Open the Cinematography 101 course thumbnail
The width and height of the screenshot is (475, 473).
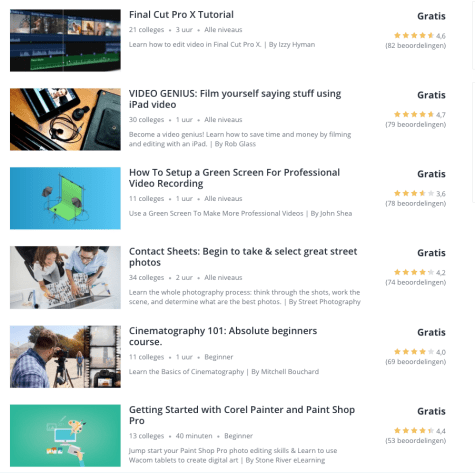click(65, 357)
